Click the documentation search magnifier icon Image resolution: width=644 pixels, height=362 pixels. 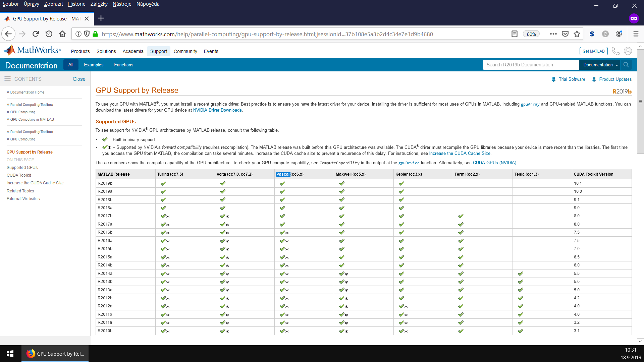tap(626, 65)
